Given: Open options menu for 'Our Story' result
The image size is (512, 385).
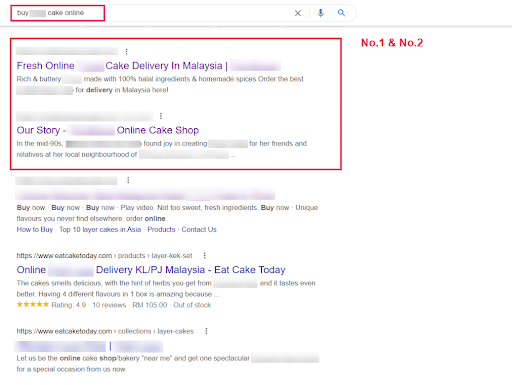Looking at the screenshot, I should point(161,116).
